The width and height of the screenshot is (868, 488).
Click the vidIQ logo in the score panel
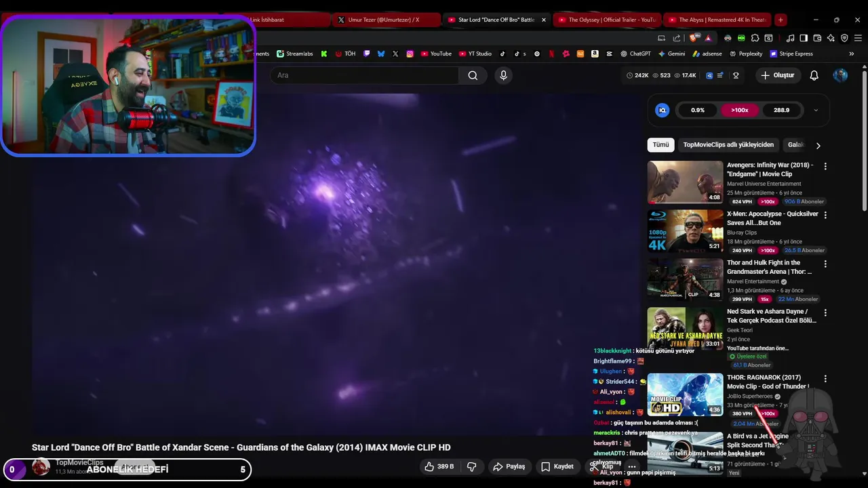(x=663, y=110)
